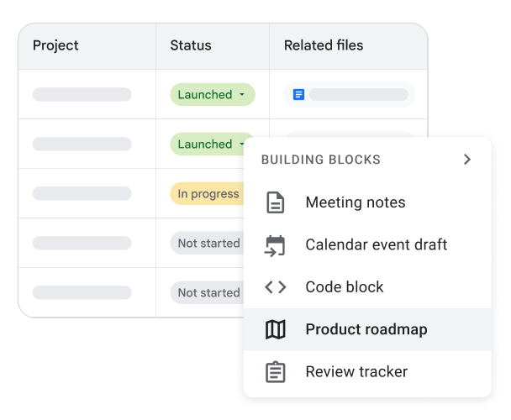
Task: Click the Related files column header
Action: (x=324, y=45)
